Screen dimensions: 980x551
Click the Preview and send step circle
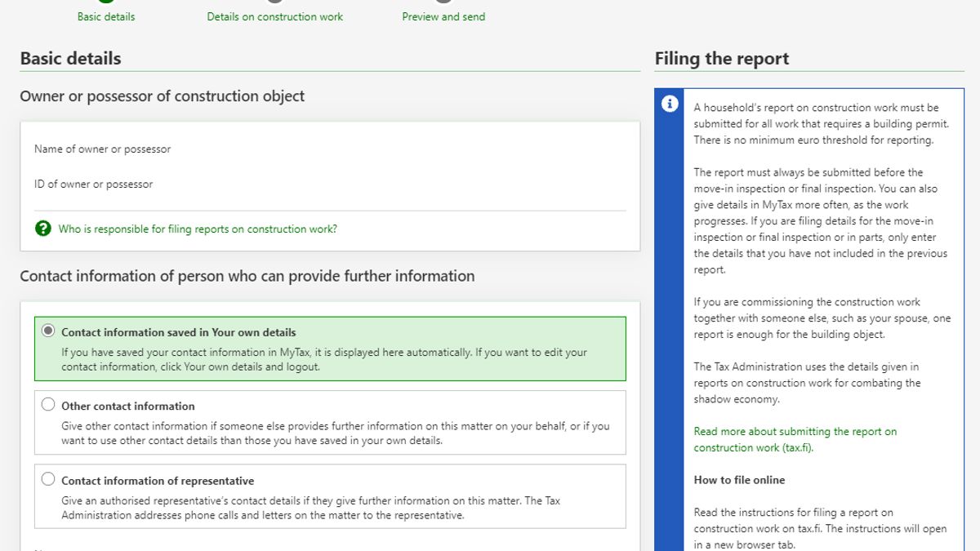click(443, 2)
